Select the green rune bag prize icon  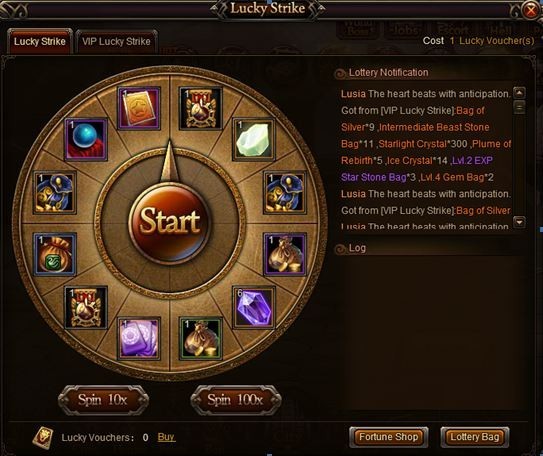[55, 254]
